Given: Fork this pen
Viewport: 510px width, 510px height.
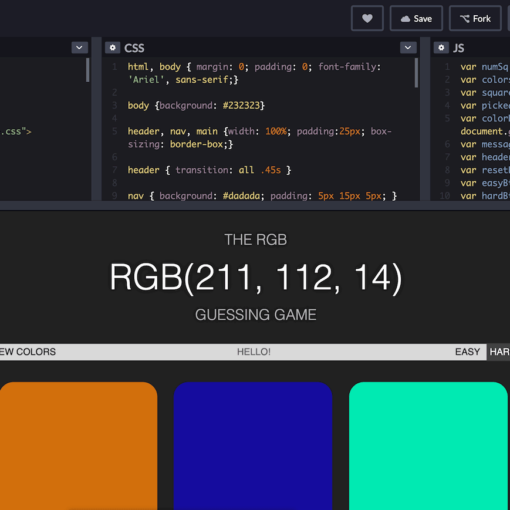Looking at the screenshot, I should 475,18.
